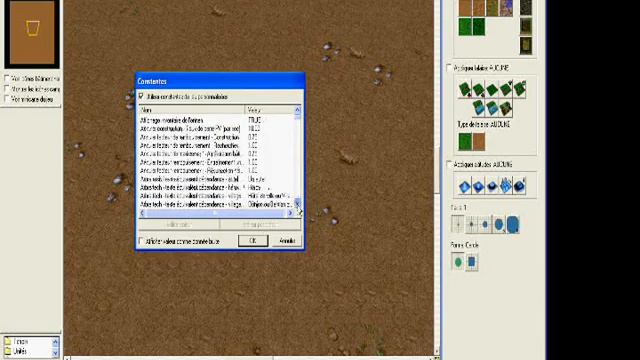
Task: Click the Valeur column header
Action: [x=269, y=110]
